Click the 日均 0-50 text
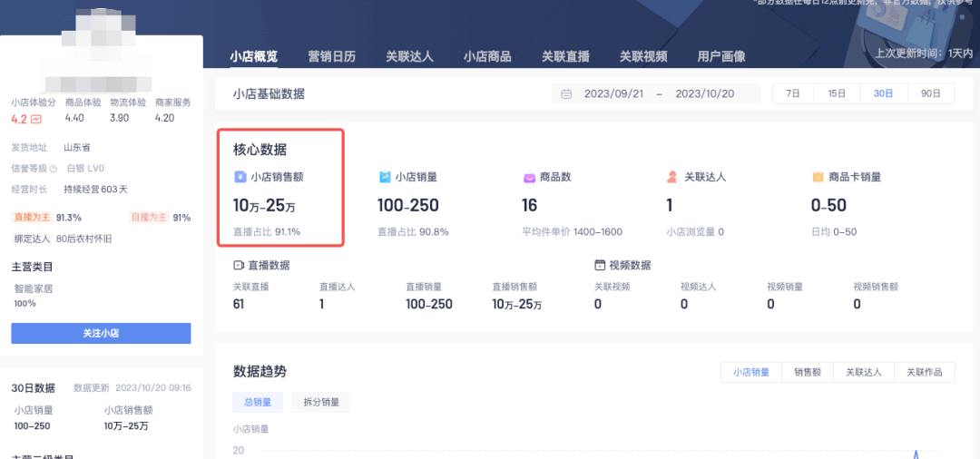 coord(834,232)
